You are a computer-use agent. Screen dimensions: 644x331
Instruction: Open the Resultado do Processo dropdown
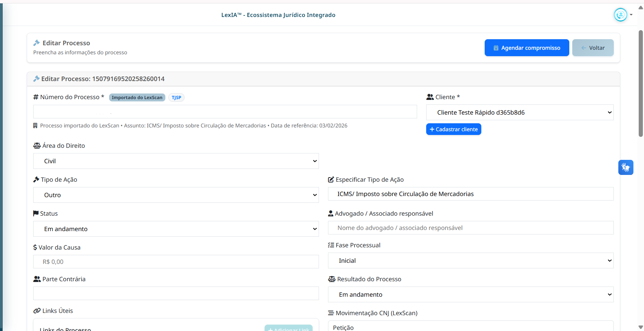(470, 294)
